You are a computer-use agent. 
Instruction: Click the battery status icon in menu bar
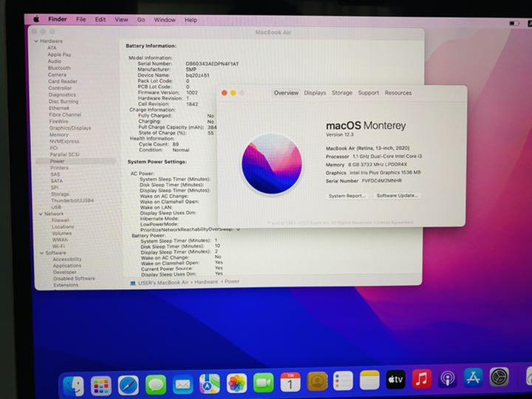tap(514, 23)
